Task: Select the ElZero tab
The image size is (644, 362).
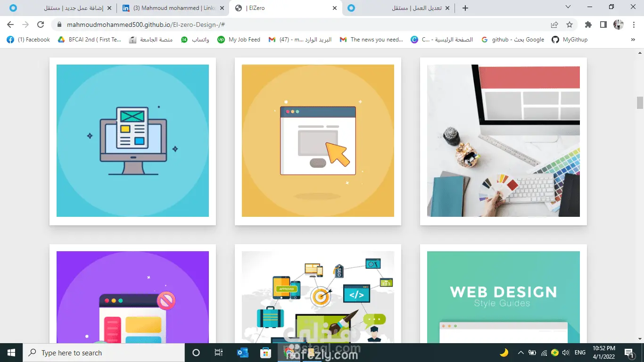Action: click(x=286, y=8)
